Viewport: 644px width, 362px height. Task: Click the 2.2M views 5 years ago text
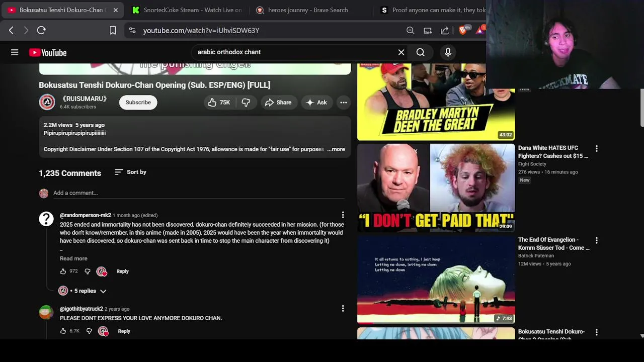pyautogui.click(x=74, y=125)
